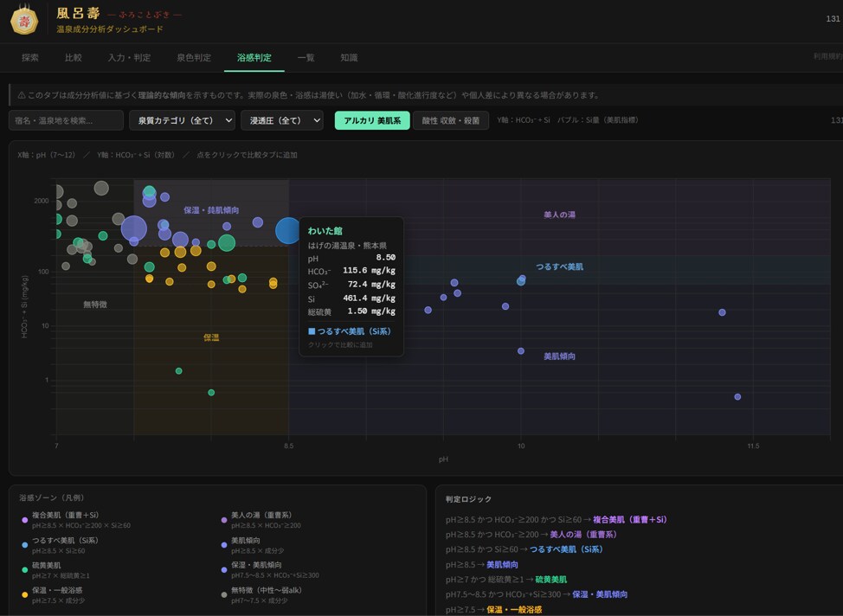Click the data point just left of 美肌傾向 label
843x616 pixels.
pos(521,351)
